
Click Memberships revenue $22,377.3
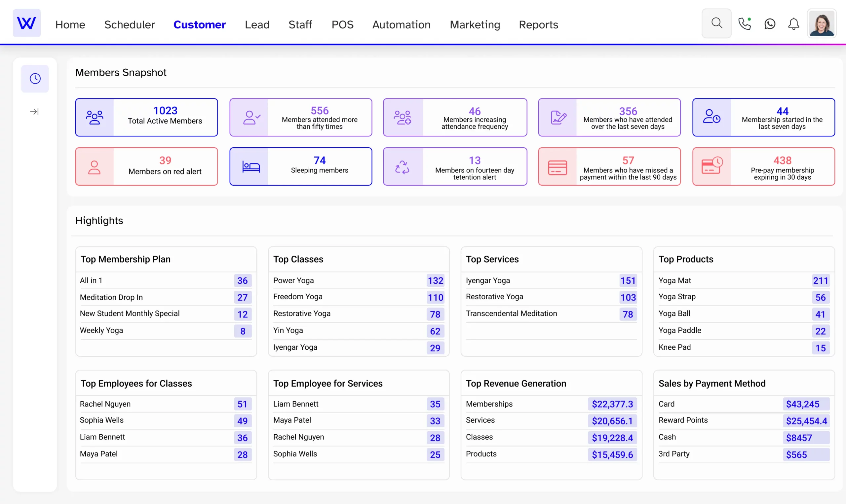tap(612, 404)
